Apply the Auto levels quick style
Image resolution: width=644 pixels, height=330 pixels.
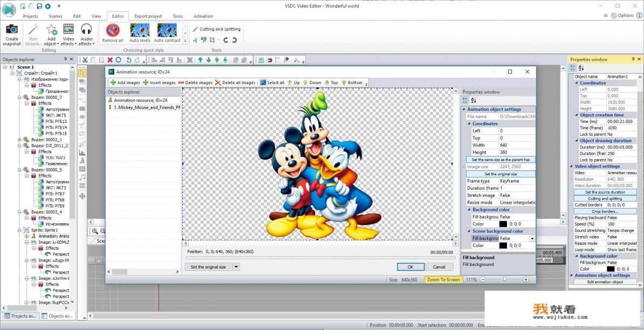[x=140, y=33]
